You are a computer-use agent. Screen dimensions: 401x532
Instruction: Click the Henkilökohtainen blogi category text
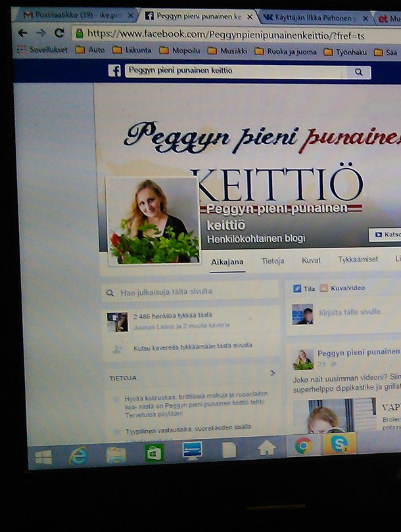pyautogui.click(x=256, y=239)
